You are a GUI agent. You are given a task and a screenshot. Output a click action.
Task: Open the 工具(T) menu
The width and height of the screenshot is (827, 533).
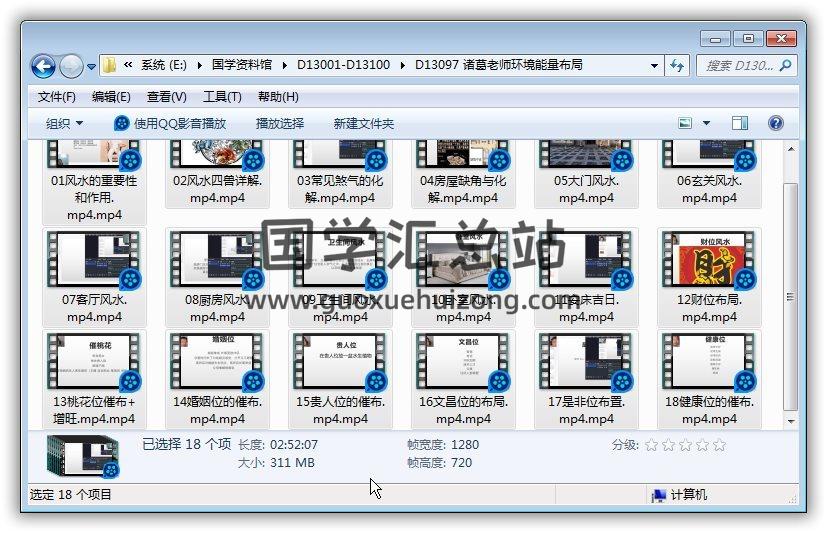pyautogui.click(x=222, y=96)
